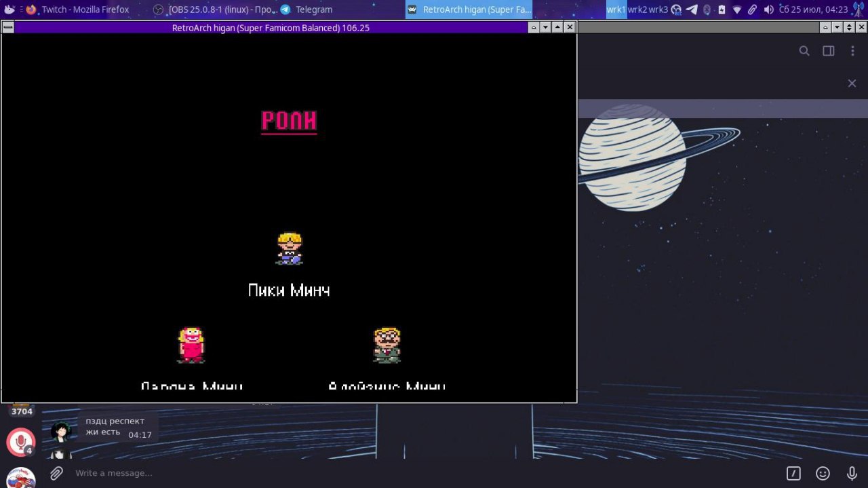Dismiss the Telegram pinned bar with the X
This screenshot has height=488, width=868.
tap(852, 83)
